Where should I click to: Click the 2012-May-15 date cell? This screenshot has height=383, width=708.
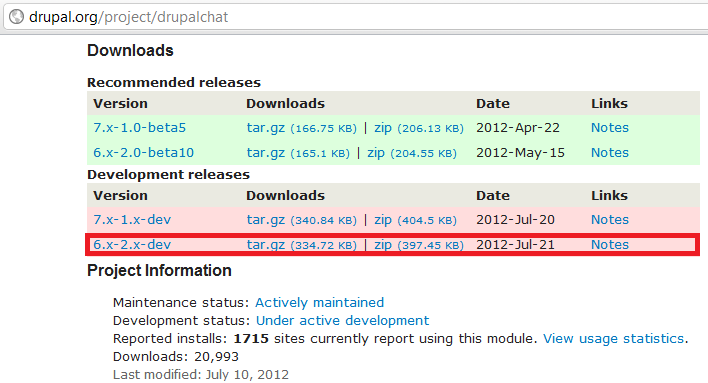click(520, 153)
